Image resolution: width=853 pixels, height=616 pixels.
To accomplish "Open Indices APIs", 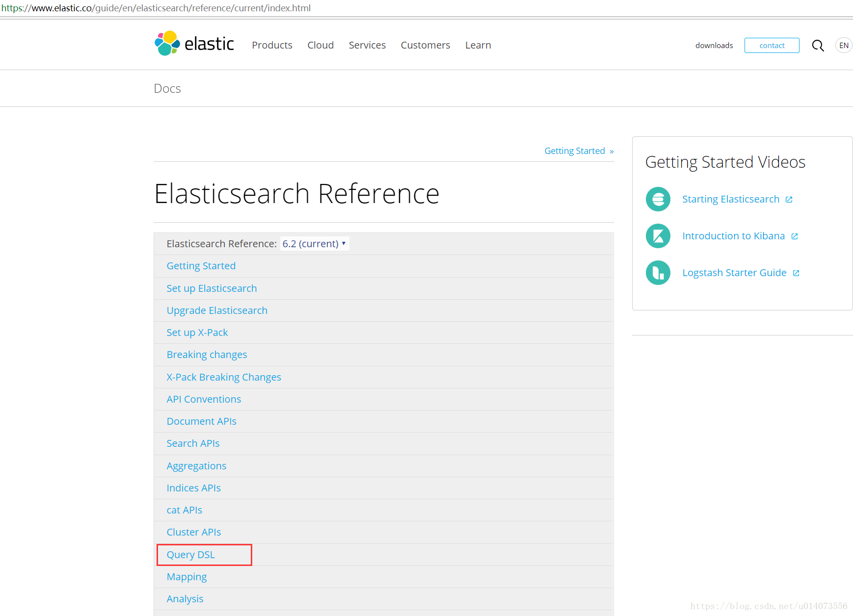I will (193, 488).
